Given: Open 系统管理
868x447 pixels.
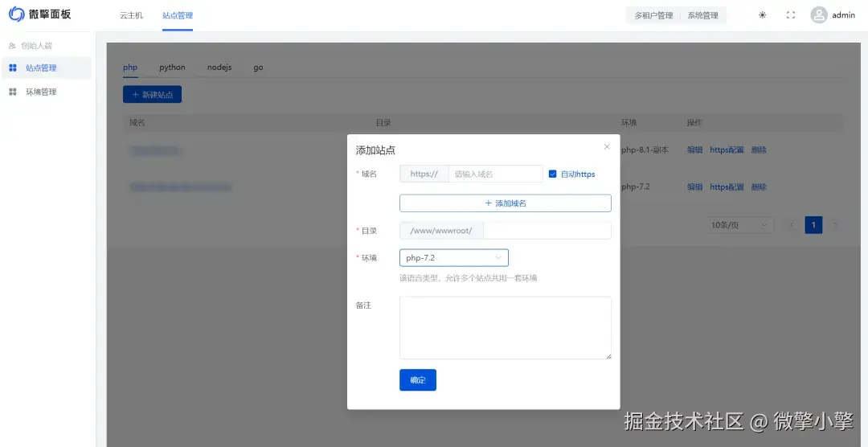Looking at the screenshot, I should pyautogui.click(x=703, y=15).
